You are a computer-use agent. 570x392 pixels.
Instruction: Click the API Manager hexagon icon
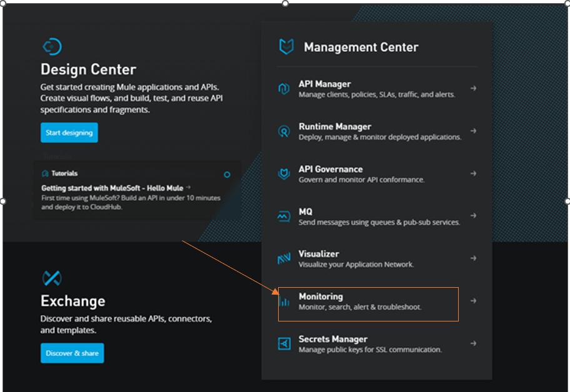click(284, 89)
